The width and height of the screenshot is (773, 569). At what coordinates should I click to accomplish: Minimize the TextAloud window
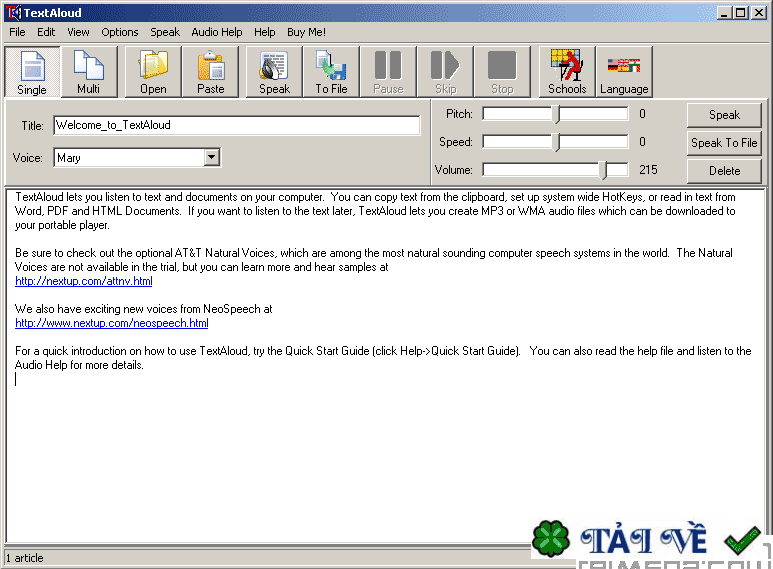point(724,13)
